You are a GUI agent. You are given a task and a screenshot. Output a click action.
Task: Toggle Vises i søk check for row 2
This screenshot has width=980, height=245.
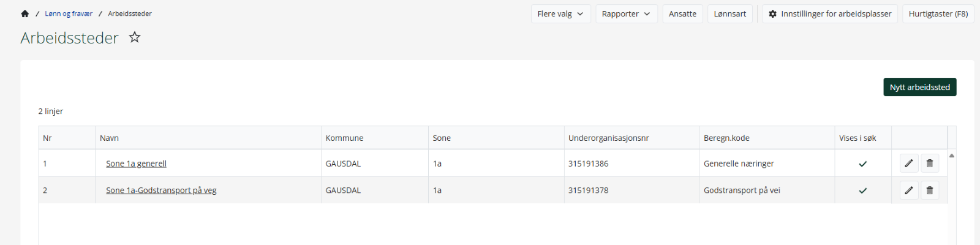[x=863, y=190]
